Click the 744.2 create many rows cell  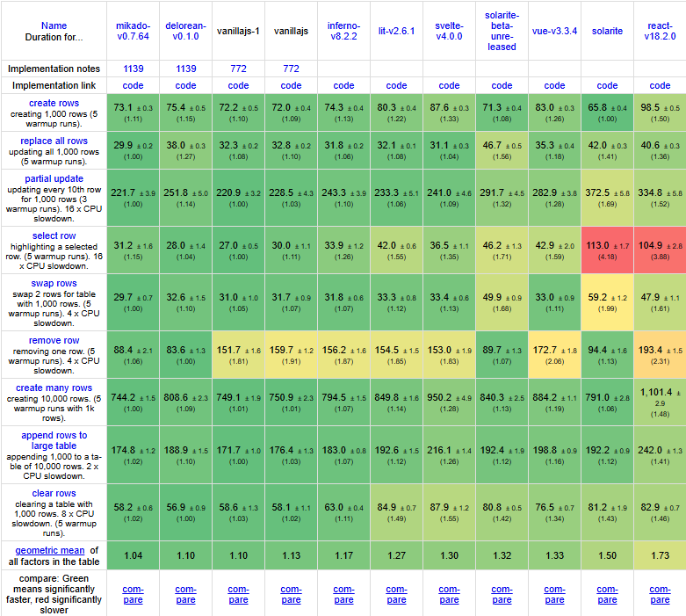pos(133,402)
